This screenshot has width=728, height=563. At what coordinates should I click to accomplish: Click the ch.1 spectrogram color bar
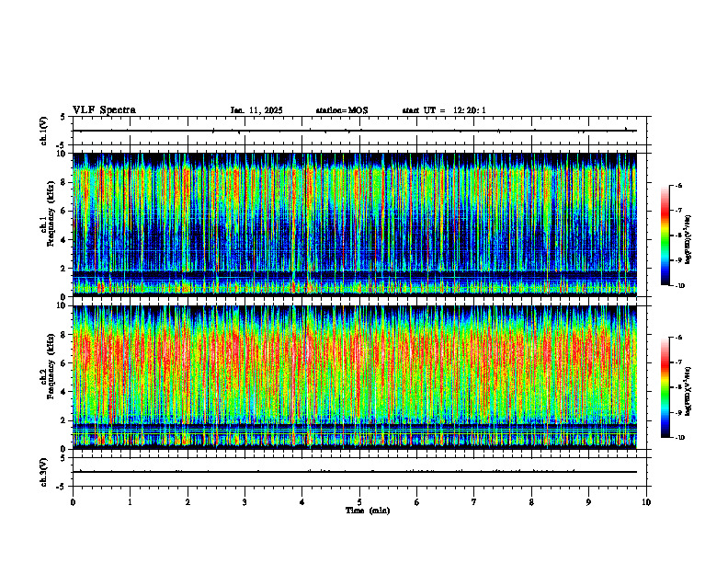point(665,236)
